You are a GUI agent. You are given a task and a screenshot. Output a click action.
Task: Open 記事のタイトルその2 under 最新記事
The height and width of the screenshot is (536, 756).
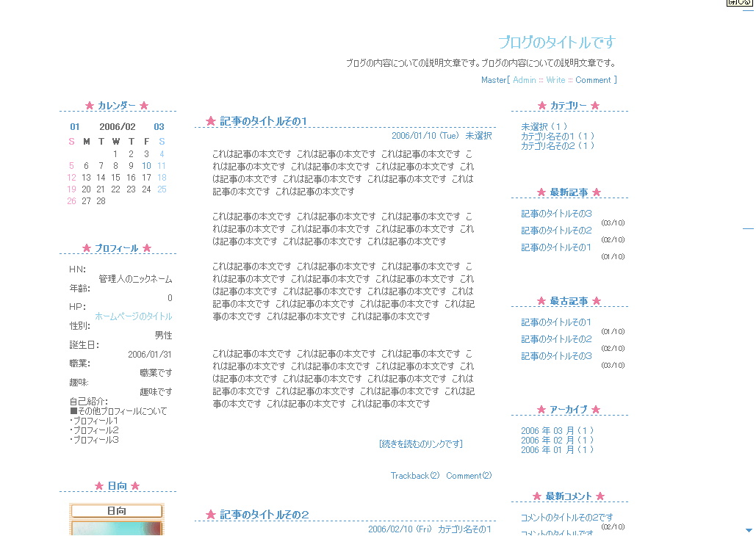click(x=556, y=231)
